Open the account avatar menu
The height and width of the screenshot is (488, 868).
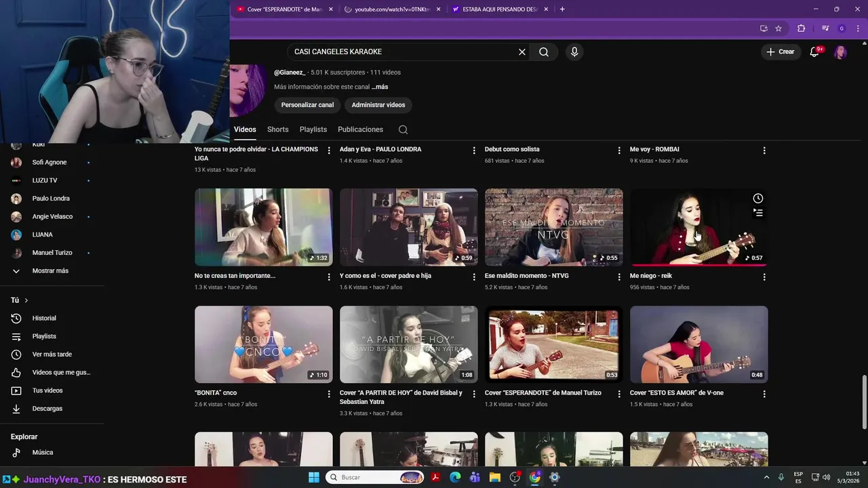coord(840,52)
